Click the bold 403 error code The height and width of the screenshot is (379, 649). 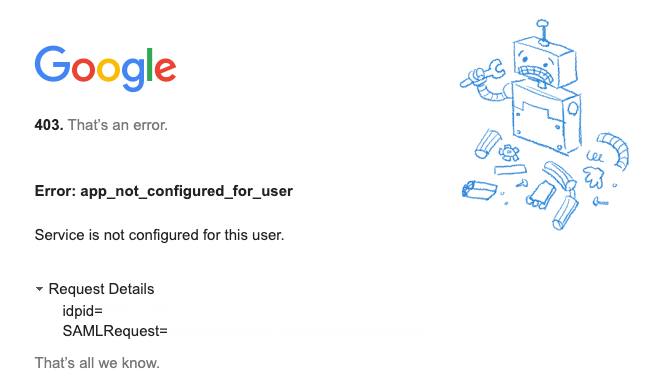point(49,125)
